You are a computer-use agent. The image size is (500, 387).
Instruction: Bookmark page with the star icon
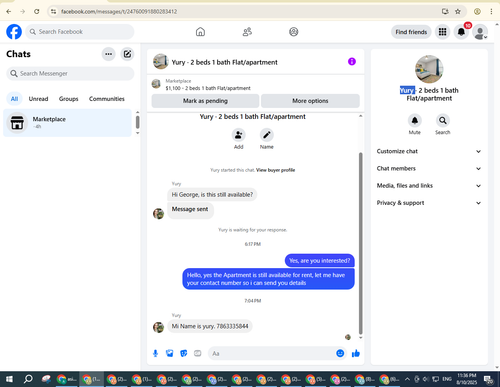(x=458, y=11)
